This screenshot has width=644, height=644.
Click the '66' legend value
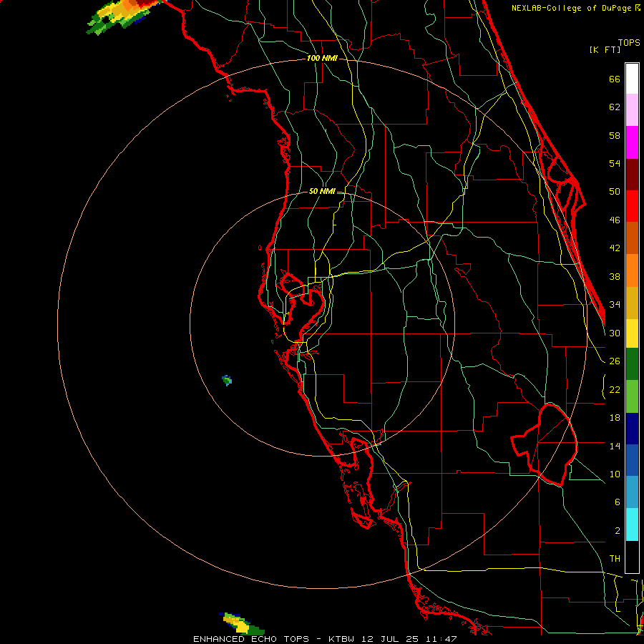(x=615, y=79)
